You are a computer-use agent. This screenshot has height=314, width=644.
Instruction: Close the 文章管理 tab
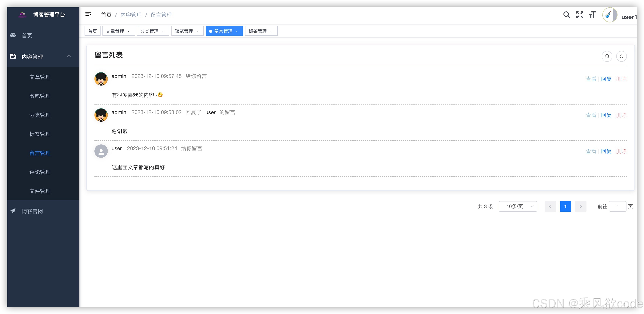point(129,31)
